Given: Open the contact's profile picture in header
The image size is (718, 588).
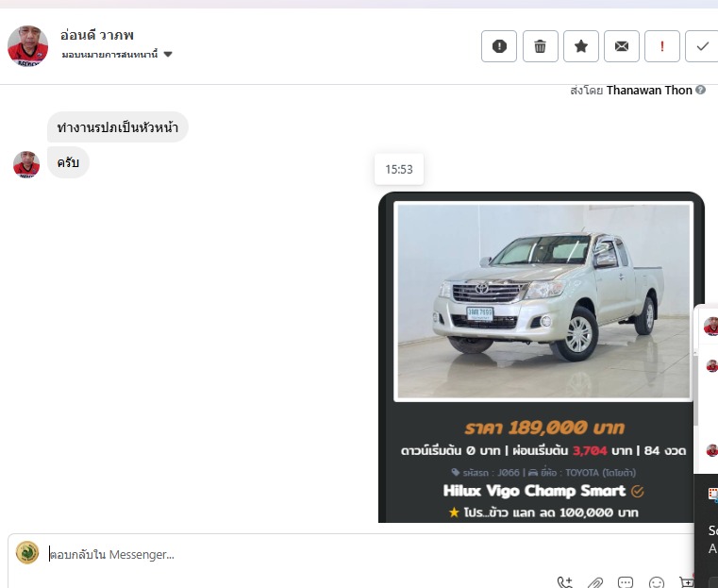Looking at the screenshot, I should (28, 45).
